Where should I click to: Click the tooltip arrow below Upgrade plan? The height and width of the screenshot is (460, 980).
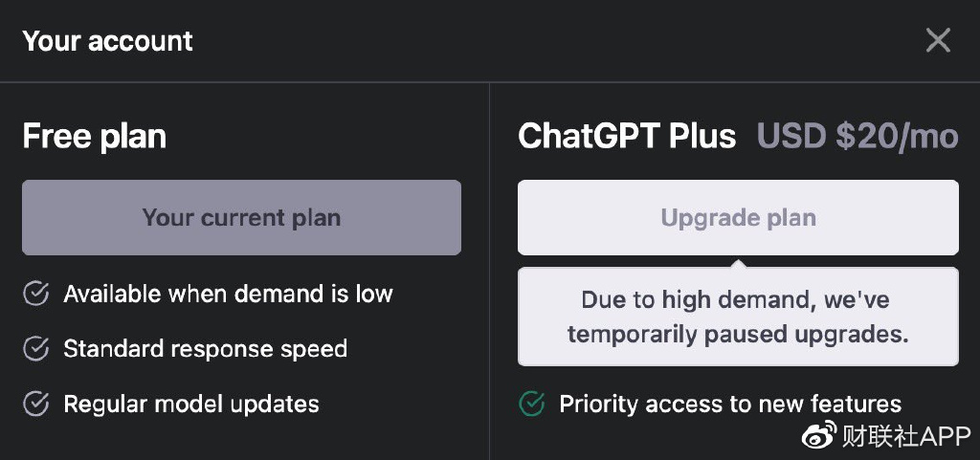(738, 263)
